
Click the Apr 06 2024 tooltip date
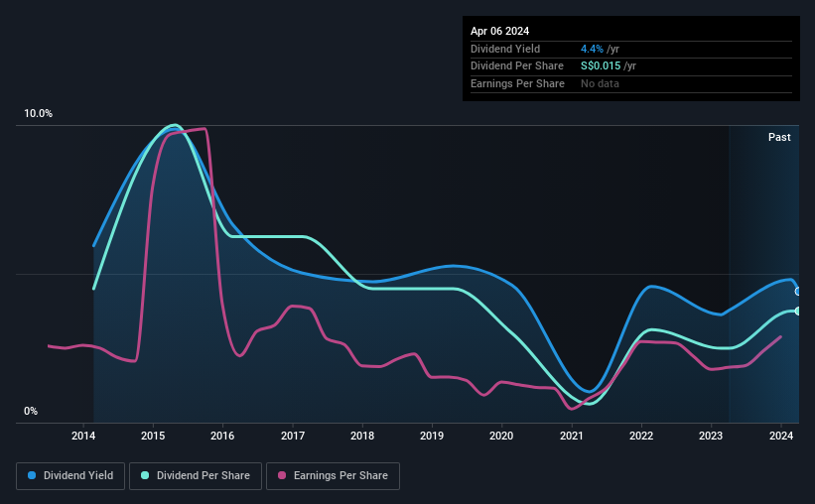point(499,31)
